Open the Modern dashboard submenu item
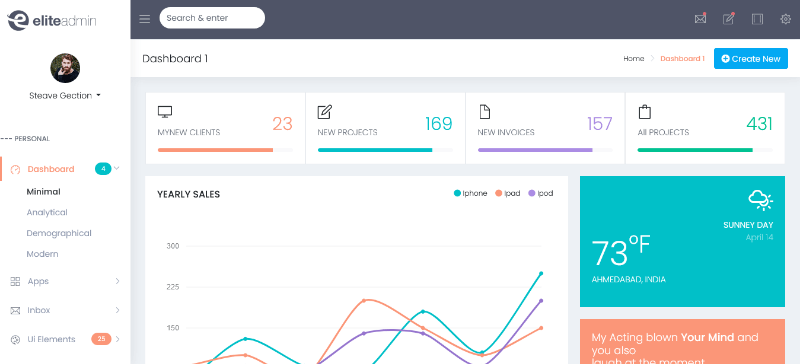800x364 pixels. tap(42, 254)
